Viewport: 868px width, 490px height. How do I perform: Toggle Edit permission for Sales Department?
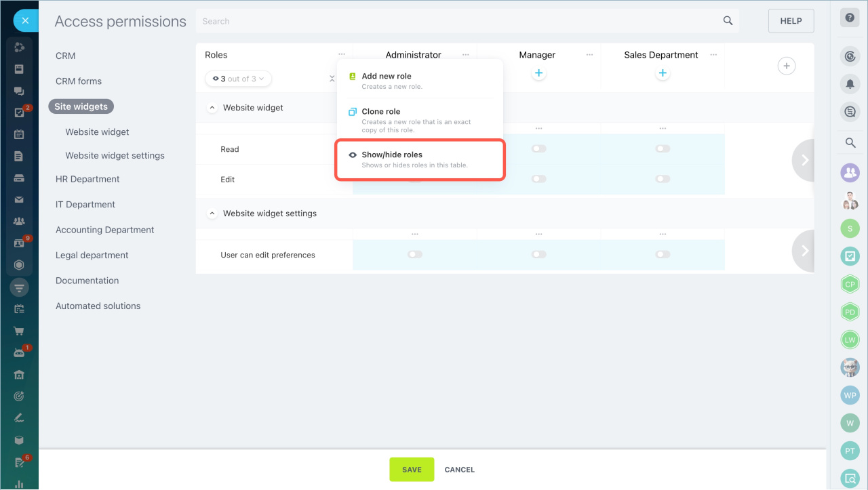point(663,180)
